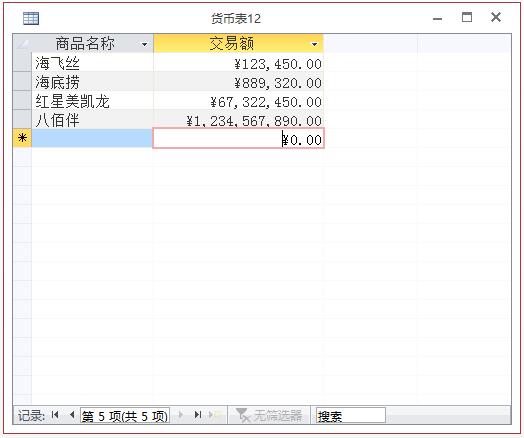Image resolution: width=524 pixels, height=438 pixels.
Task: Select the 交易额 column header
Action: pos(238,43)
